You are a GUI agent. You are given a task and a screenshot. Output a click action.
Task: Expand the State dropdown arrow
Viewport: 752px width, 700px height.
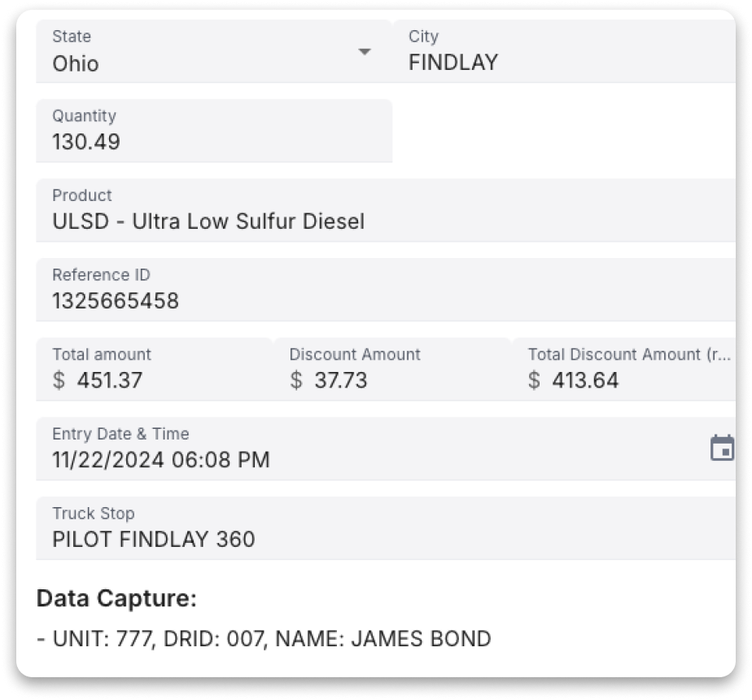tap(365, 52)
